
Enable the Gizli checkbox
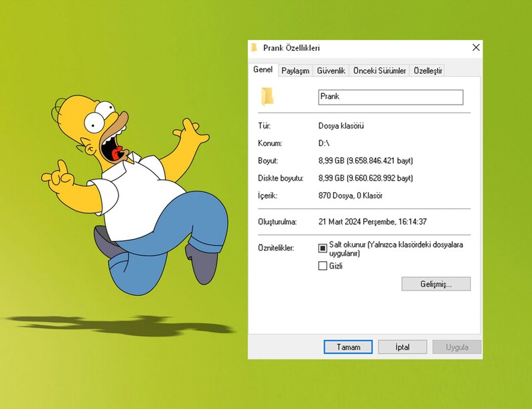(323, 266)
